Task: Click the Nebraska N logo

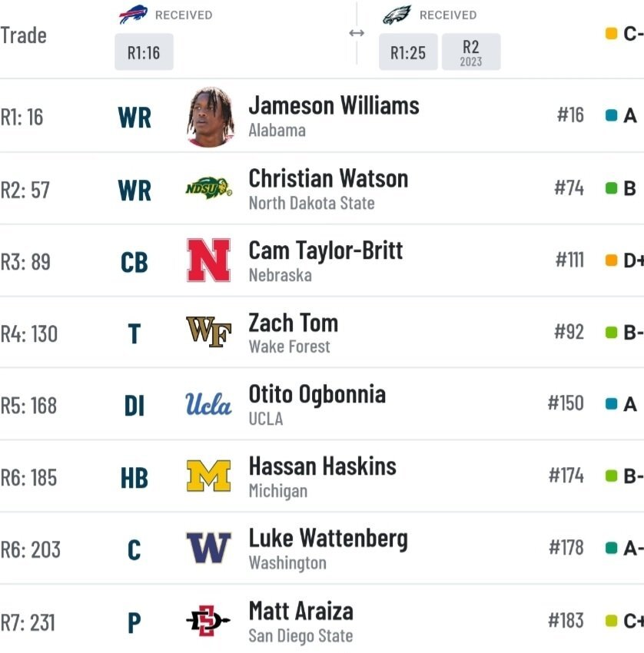Action: tap(209, 260)
